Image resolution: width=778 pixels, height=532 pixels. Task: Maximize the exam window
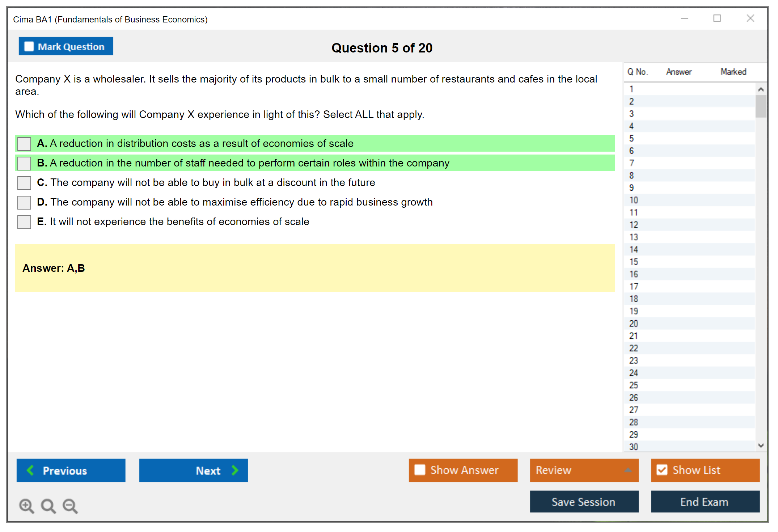717,18
